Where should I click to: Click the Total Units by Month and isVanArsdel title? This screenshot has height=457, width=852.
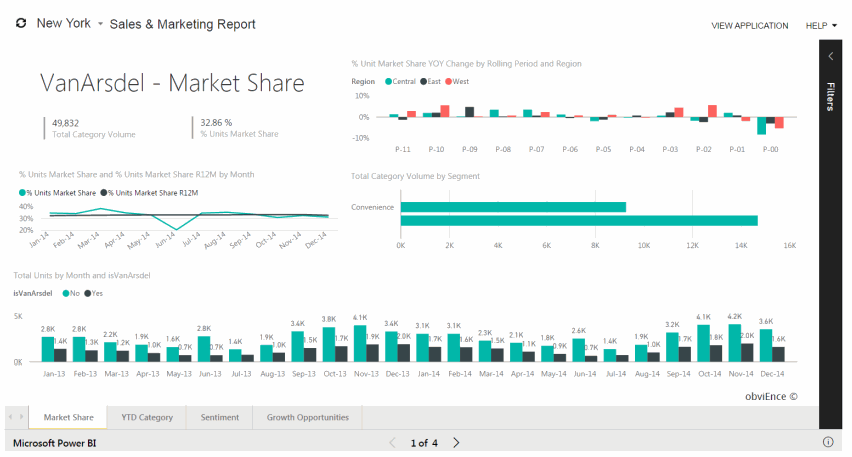click(82, 276)
